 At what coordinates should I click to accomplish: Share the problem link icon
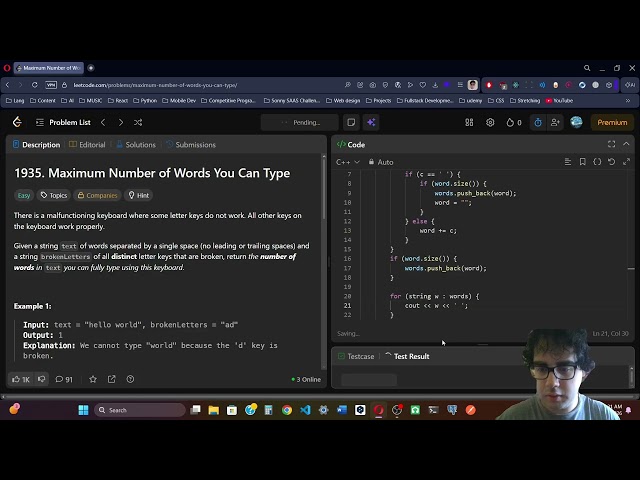coord(111,380)
